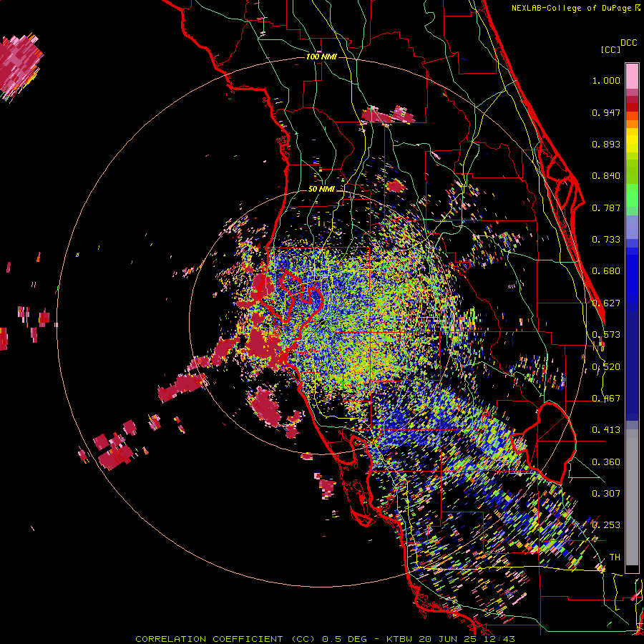The image size is (644, 644).
Task: Pick the lavender color bar segment
Action: (632, 227)
